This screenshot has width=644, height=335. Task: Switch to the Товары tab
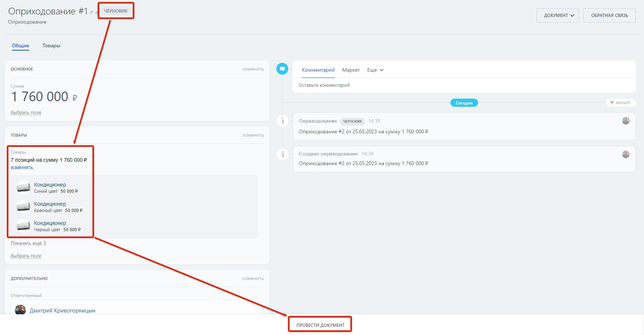[51, 45]
